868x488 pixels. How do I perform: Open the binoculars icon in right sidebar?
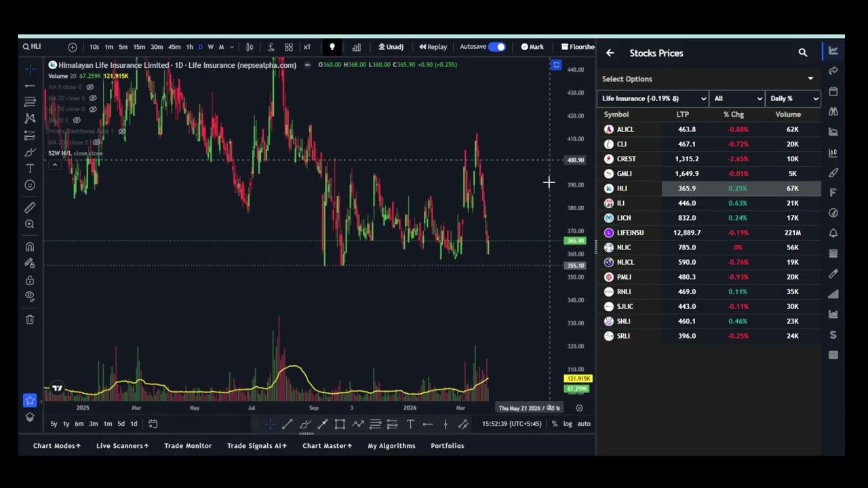coord(833,111)
